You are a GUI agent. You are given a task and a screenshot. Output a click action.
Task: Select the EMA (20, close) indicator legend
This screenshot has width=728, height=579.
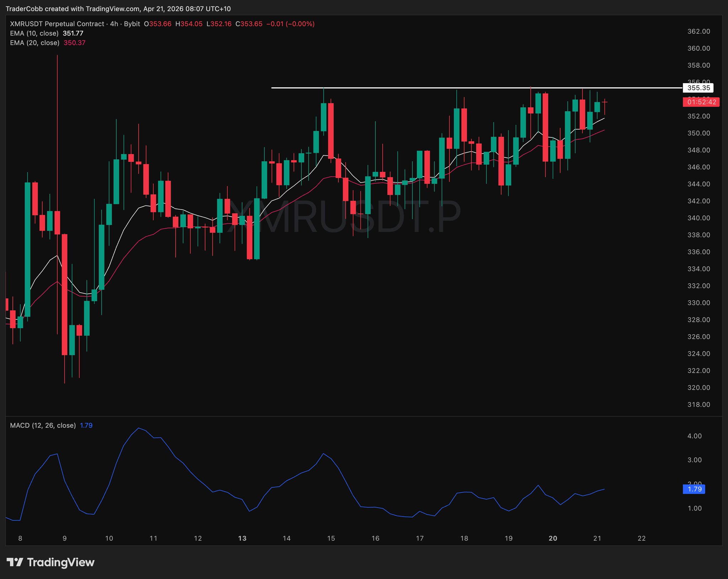coord(35,43)
